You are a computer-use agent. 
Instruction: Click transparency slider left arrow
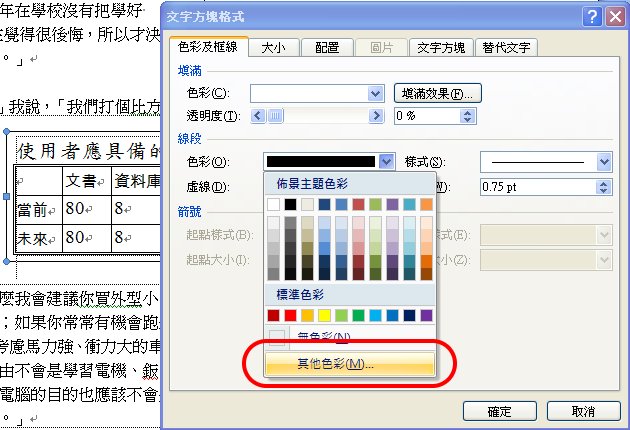coord(258,116)
